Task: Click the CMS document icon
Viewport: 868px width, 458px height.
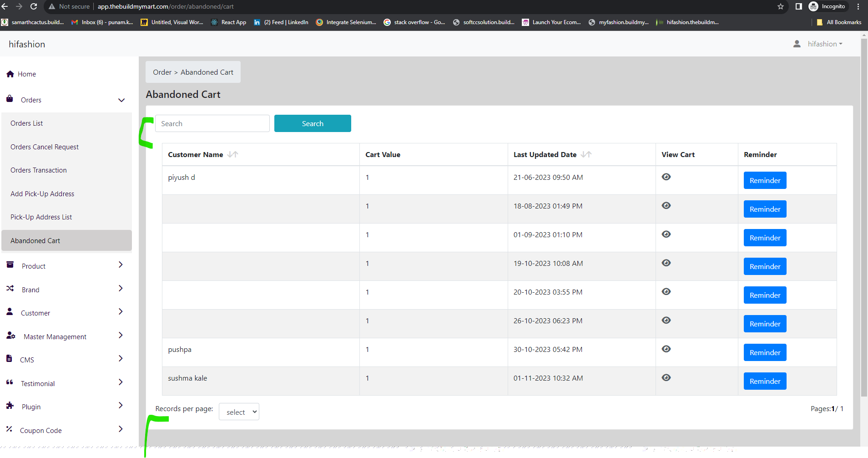Action: click(x=9, y=359)
